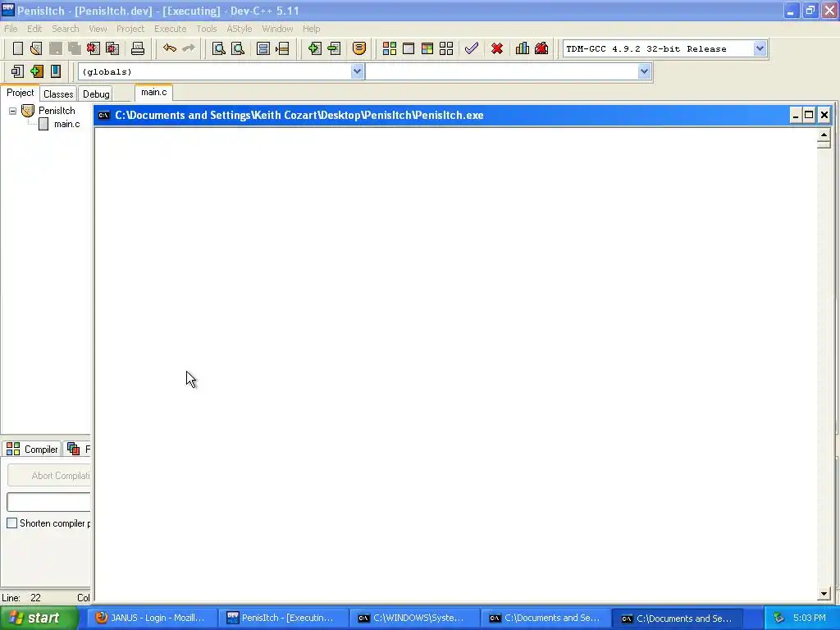This screenshot has height=630, width=840.
Task: Select the Project tab in side panel
Action: 20,93
